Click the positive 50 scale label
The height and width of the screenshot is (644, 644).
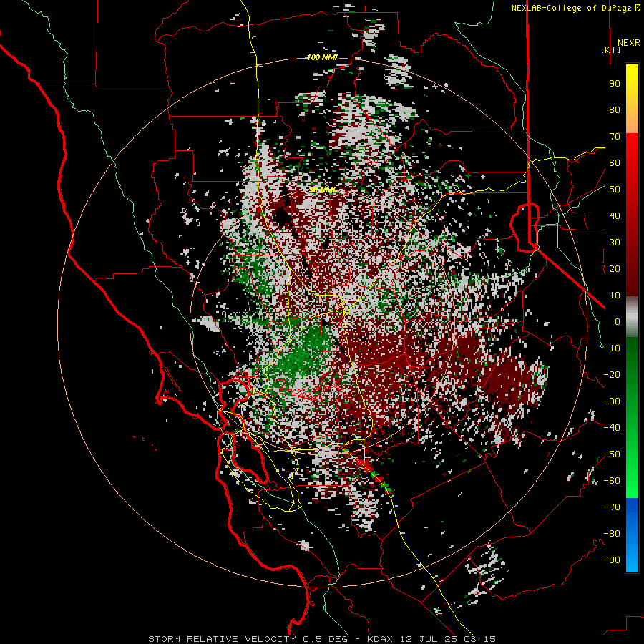pyautogui.click(x=615, y=190)
